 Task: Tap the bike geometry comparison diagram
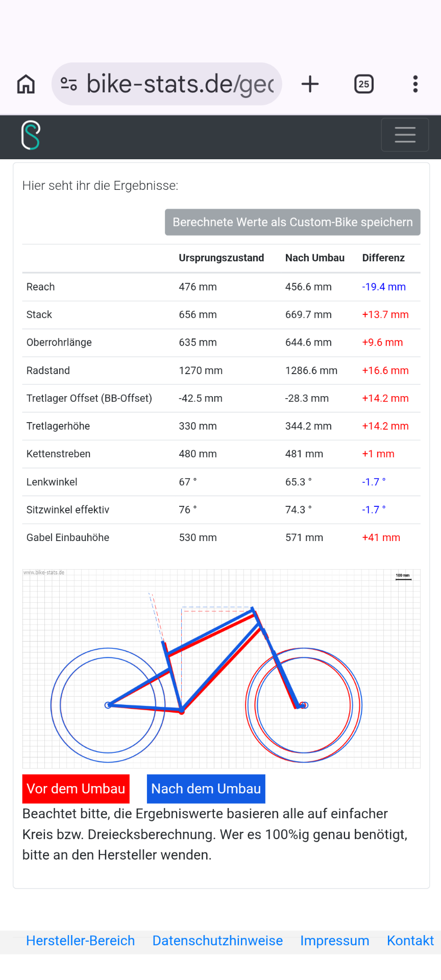pos(222,669)
